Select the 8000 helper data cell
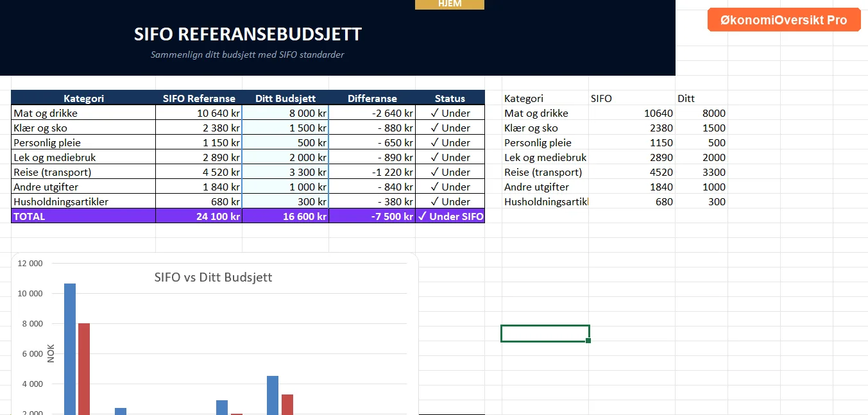 tap(701, 113)
